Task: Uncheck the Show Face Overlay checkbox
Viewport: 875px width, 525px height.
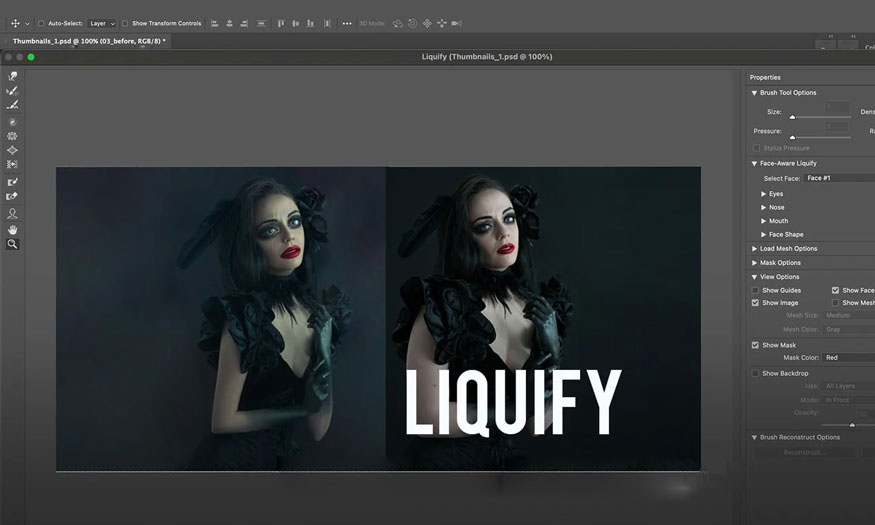Action: (835, 290)
